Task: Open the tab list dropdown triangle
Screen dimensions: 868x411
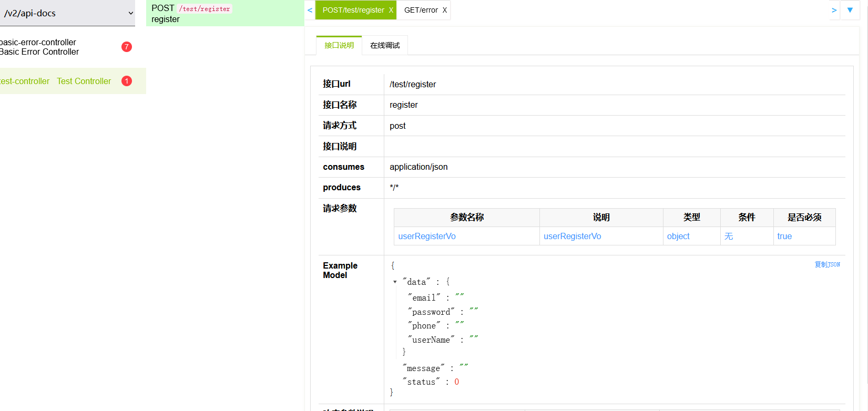Action: 850,10
